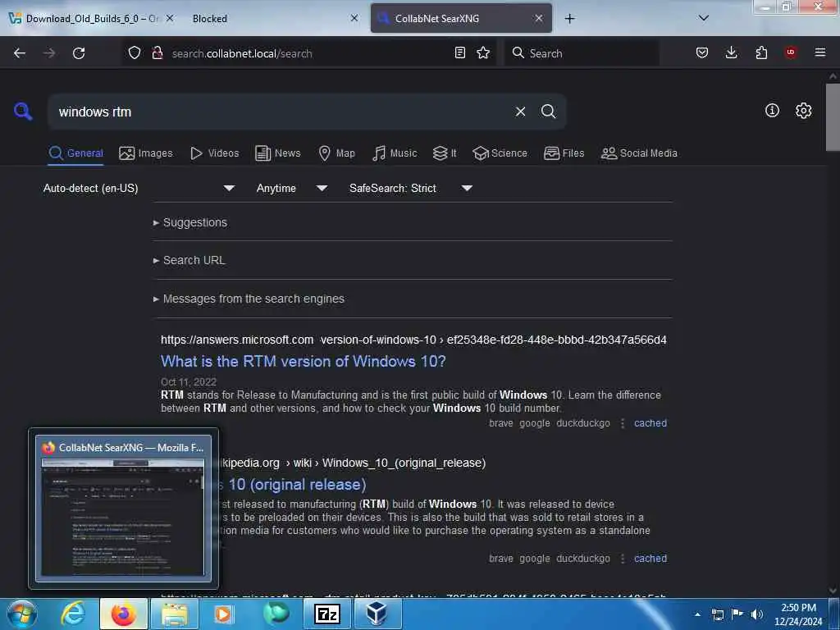Open the SafeSearch: Strict dropdown
Viewport: 840px width, 630px height.
[410, 188]
